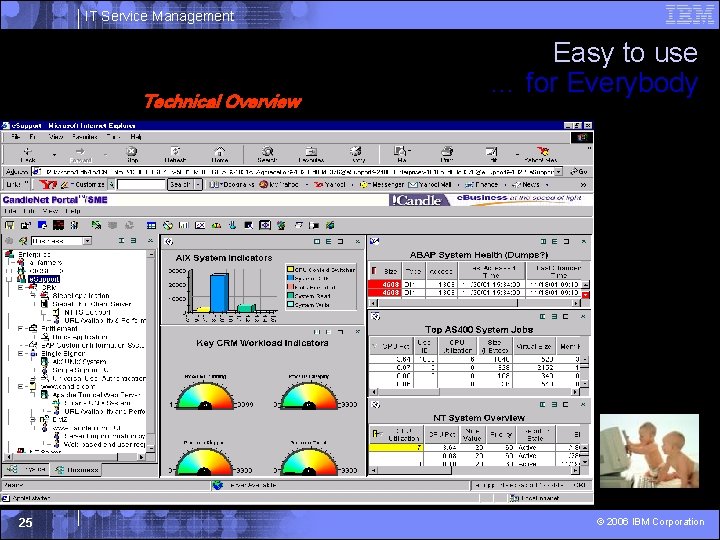The height and width of the screenshot is (540, 720).
Task: Click the first icon in CandleNet Portal toolbar
Action: point(9,225)
